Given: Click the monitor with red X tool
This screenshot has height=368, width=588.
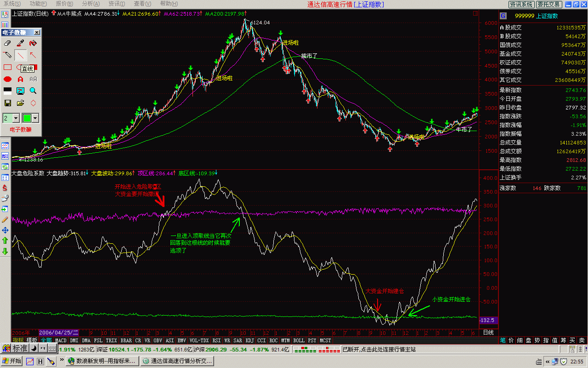Looking at the screenshot, I should 20,91.
